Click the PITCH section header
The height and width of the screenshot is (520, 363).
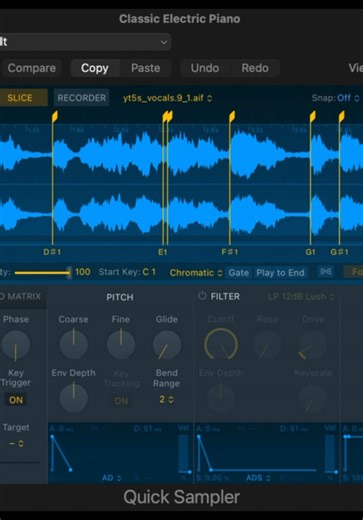click(120, 297)
